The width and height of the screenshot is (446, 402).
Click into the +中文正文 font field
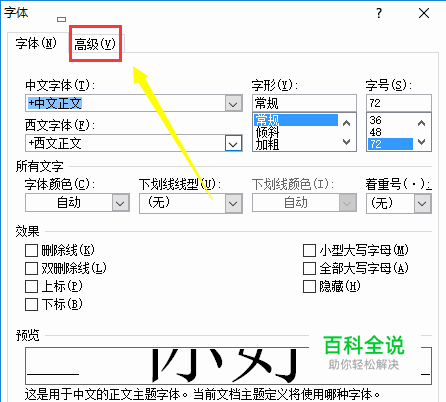(x=125, y=103)
